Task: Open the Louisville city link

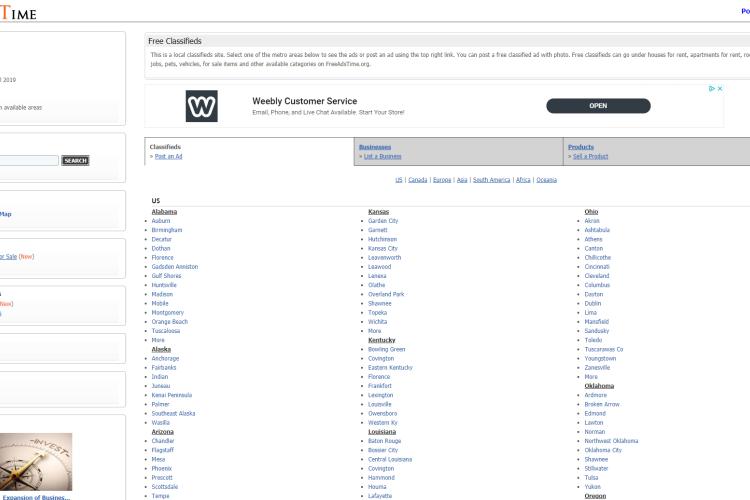Action: tap(379, 404)
